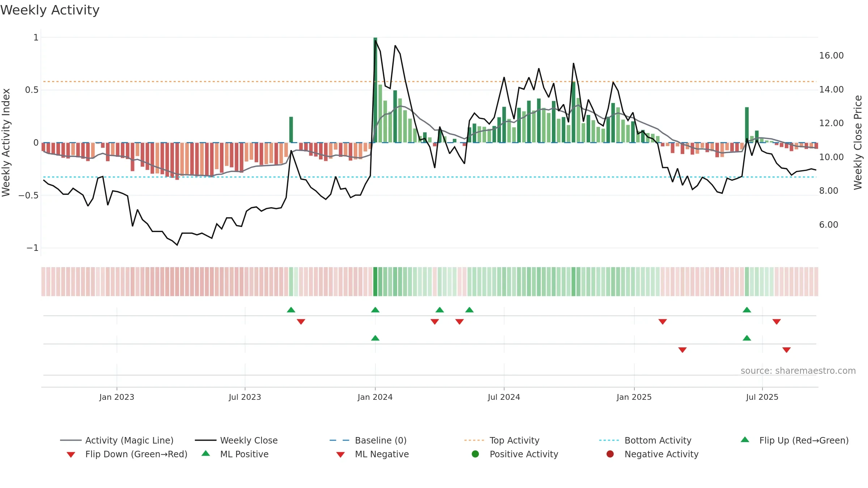Click the 0.5 activity index tick label

click(x=31, y=90)
